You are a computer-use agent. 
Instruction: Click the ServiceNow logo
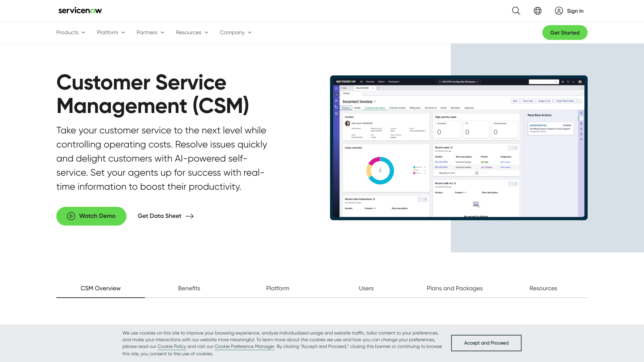[80, 11]
